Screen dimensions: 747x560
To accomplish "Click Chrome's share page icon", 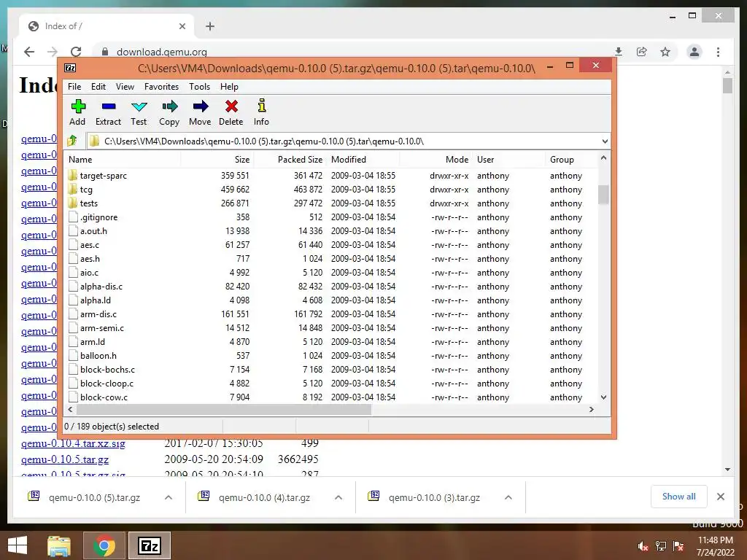I will [642, 52].
